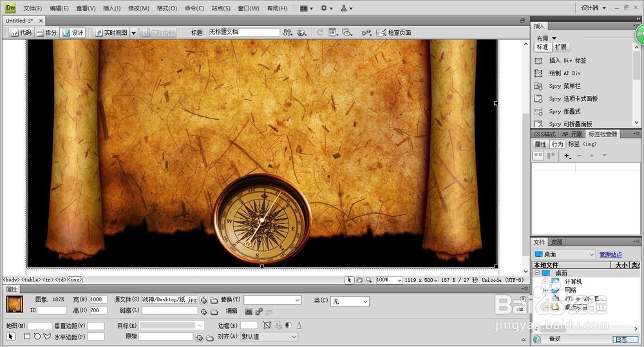644x347 pixels.
Task: Click Edit image settings icon
Action: (x=259, y=312)
